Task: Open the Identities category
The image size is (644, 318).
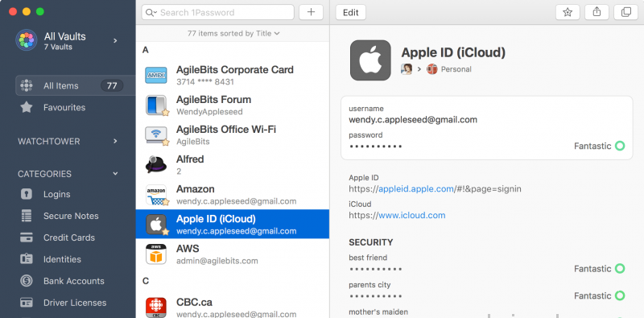Action: click(x=62, y=259)
